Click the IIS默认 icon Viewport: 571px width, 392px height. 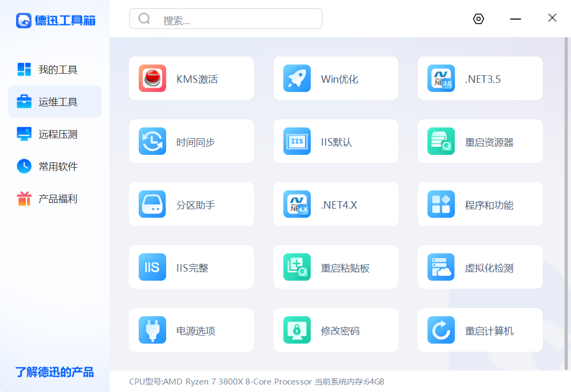[x=297, y=141]
